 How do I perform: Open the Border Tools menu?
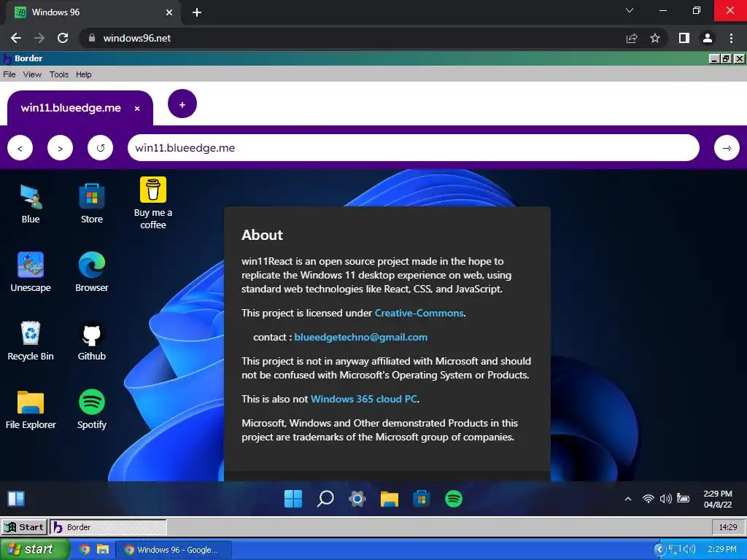[59, 74]
